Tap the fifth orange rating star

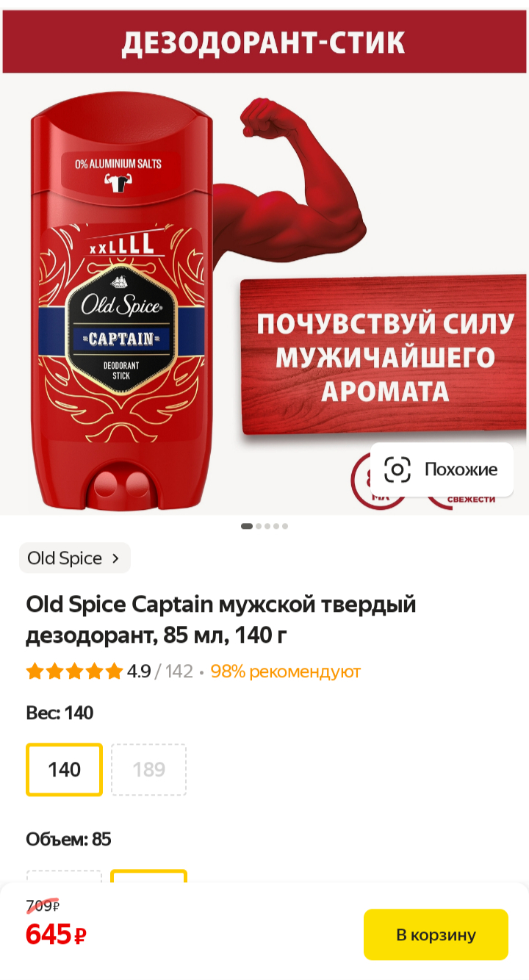pyautogui.click(x=114, y=671)
